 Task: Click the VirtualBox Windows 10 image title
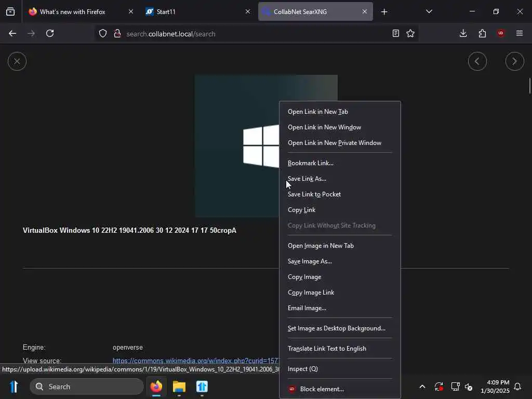point(129,230)
